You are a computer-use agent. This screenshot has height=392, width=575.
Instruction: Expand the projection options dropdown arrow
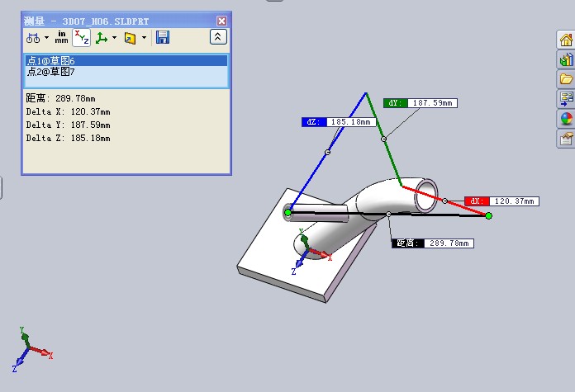click(x=115, y=37)
